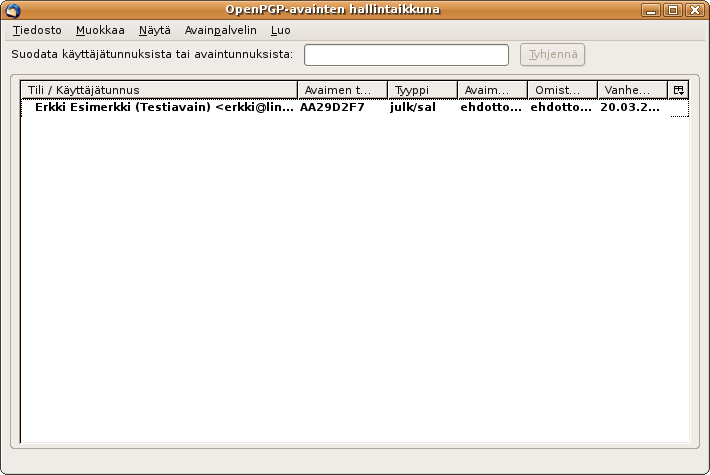This screenshot has width=710, height=475.
Task: Sort by Vanhenee column header
Action: [x=632, y=89]
